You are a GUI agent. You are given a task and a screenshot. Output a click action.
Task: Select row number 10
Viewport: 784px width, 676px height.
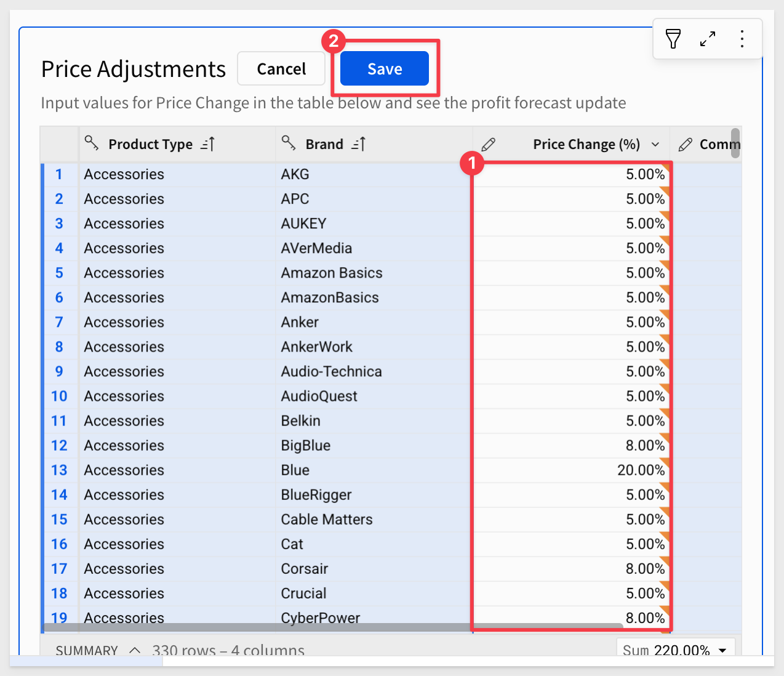point(59,396)
